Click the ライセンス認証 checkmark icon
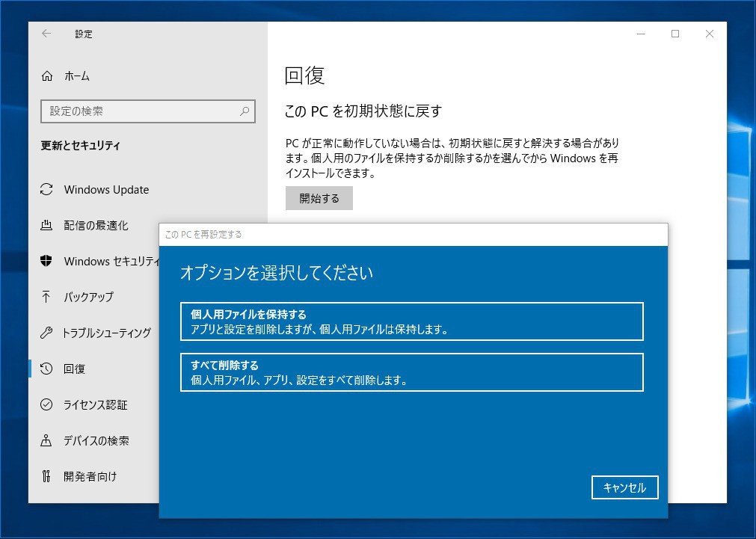Image resolution: width=756 pixels, height=539 pixels. (x=46, y=404)
